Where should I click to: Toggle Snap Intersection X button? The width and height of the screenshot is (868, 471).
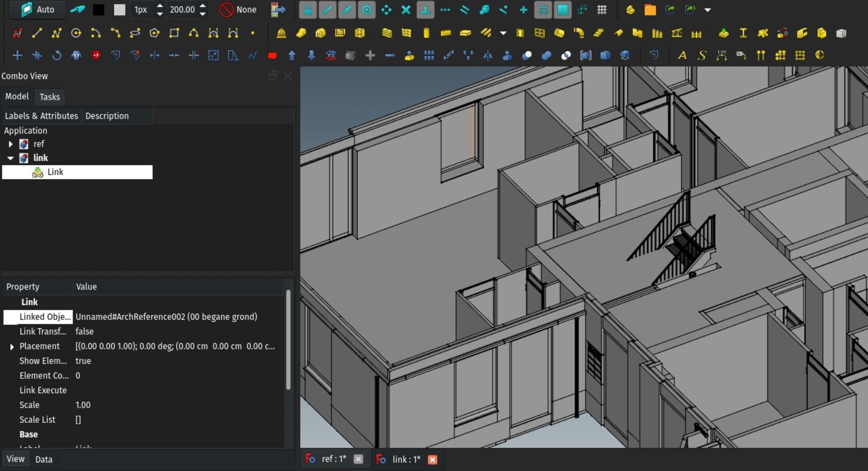tap(406, 9)
